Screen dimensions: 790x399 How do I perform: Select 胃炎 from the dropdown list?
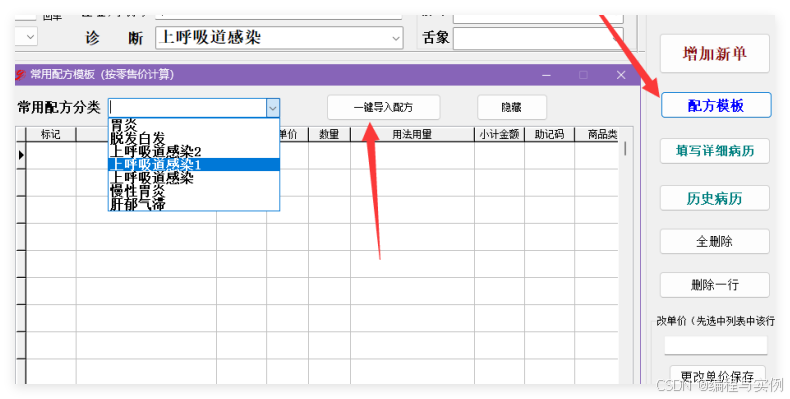point(193,124)
